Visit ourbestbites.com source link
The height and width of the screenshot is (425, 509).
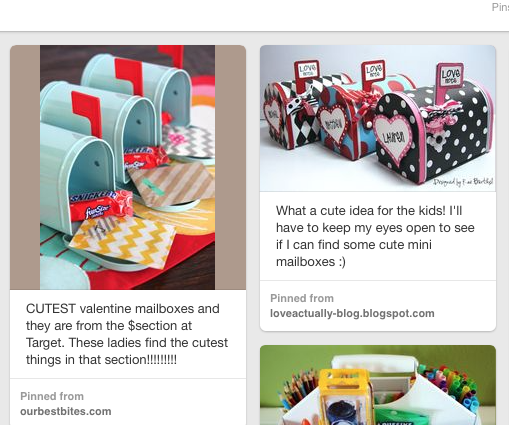66,411
